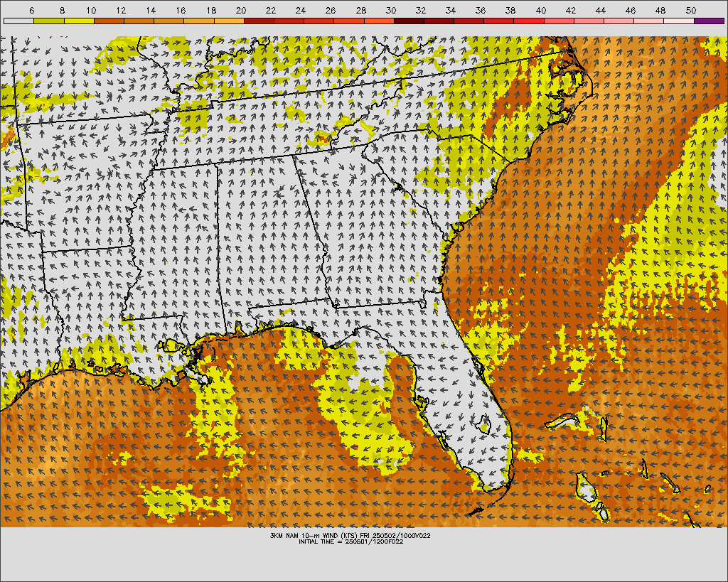Click the "10" scale label

point(91,10)
